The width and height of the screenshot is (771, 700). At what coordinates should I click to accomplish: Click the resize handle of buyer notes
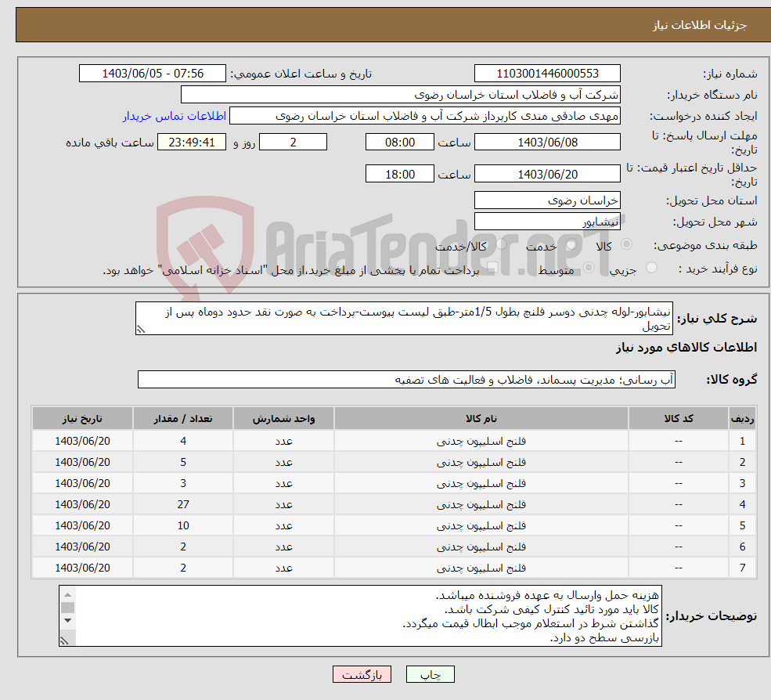tap(64, 640)
